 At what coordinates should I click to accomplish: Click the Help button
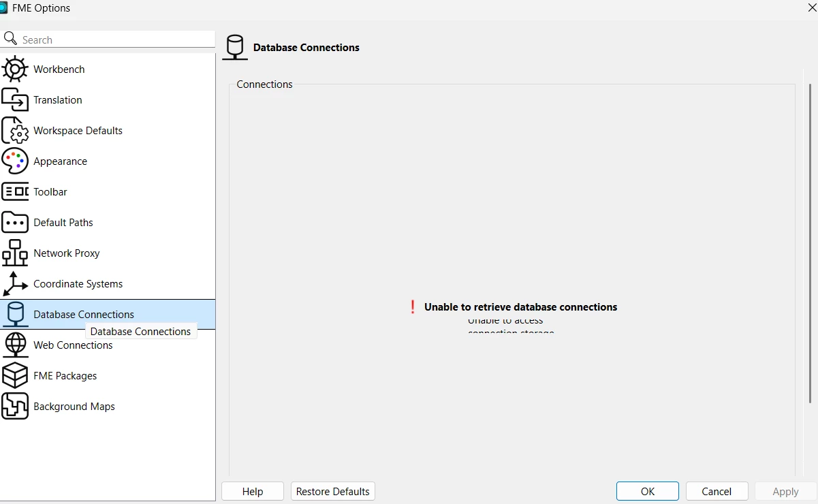point(253,491)
